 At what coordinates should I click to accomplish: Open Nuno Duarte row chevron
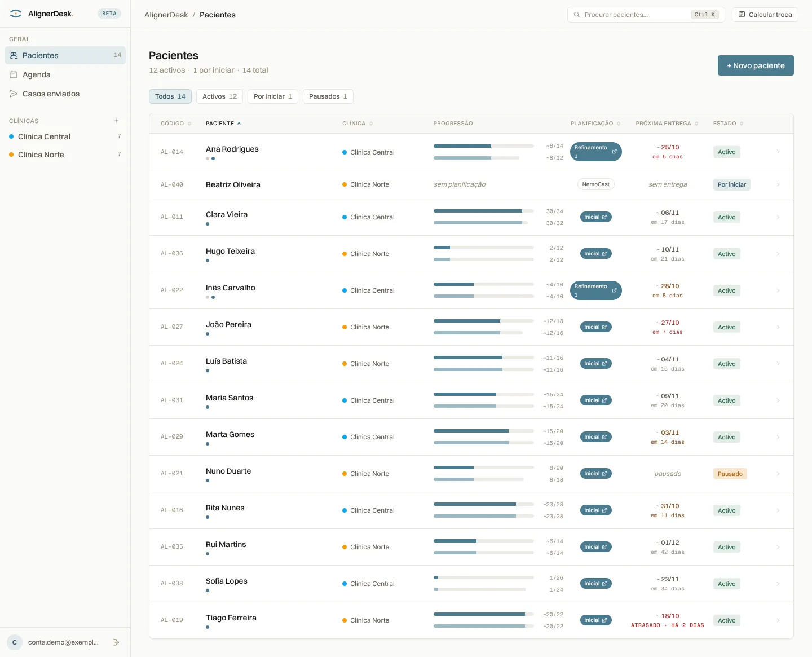pos(778,474)
